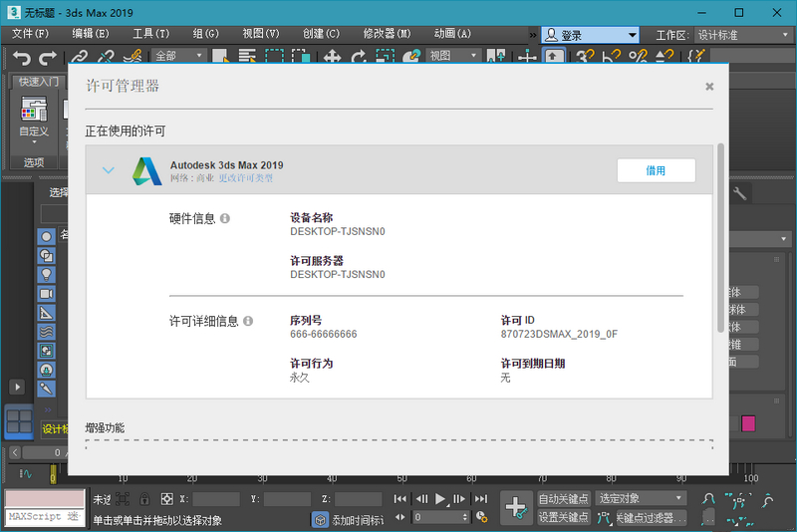Click the Redo arrow in the toolbar
Screen dimensions: 797x532
[x=46, y=58]
